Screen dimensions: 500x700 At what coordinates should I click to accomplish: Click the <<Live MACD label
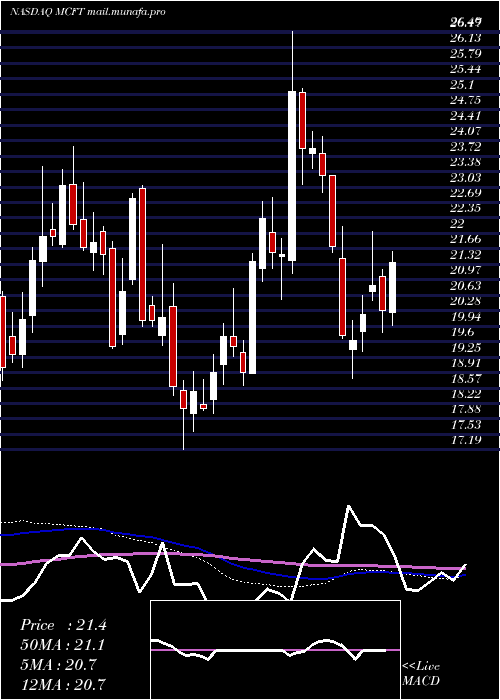click(421, 673)
